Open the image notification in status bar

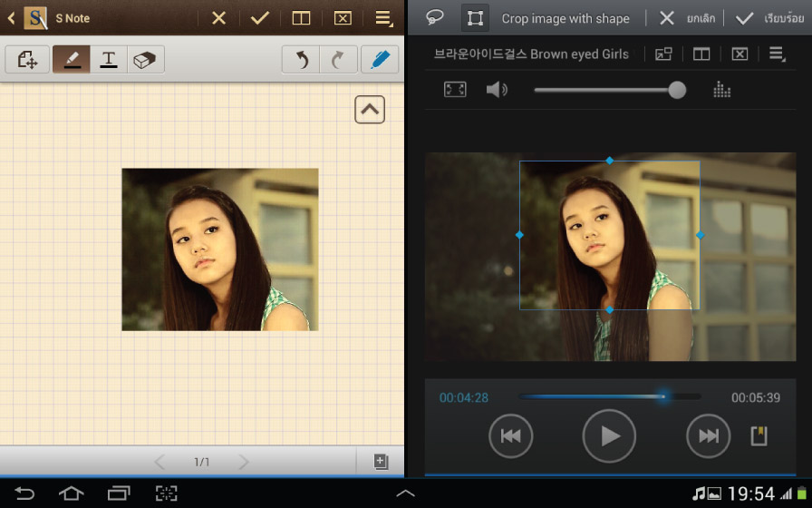[715, 493]
